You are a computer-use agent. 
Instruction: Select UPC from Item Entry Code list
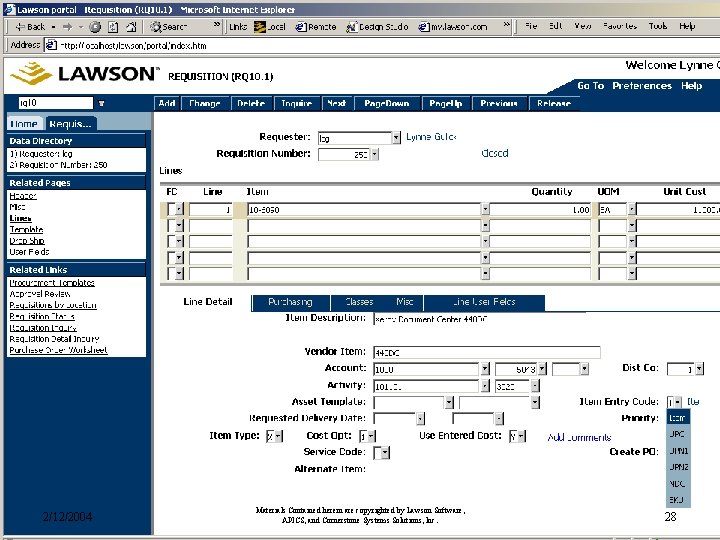coord(677,434)
